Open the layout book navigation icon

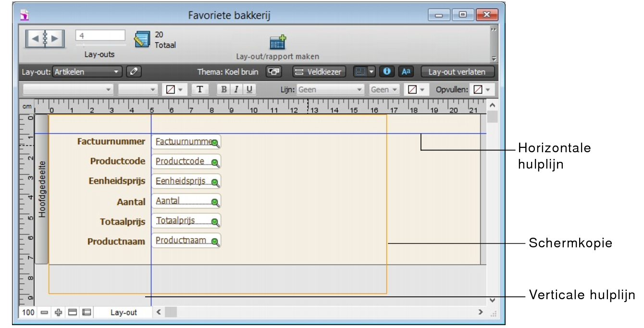coord(45,38)
